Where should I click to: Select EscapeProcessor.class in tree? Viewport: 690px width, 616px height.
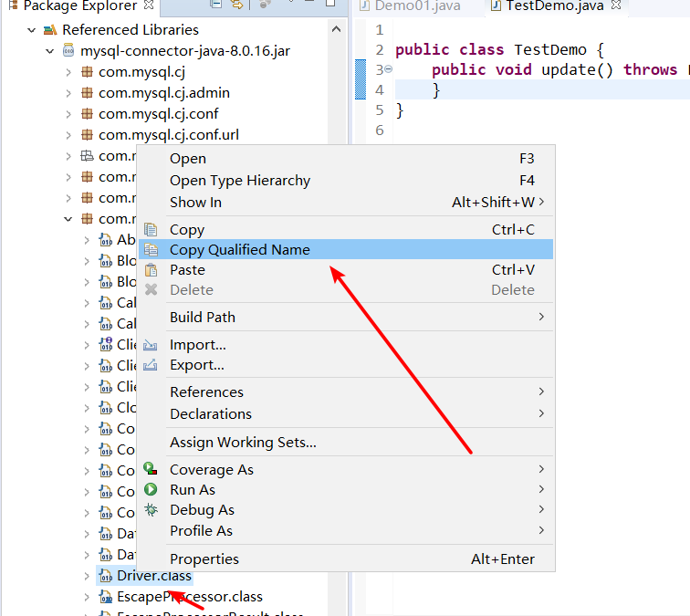[190, 597]
